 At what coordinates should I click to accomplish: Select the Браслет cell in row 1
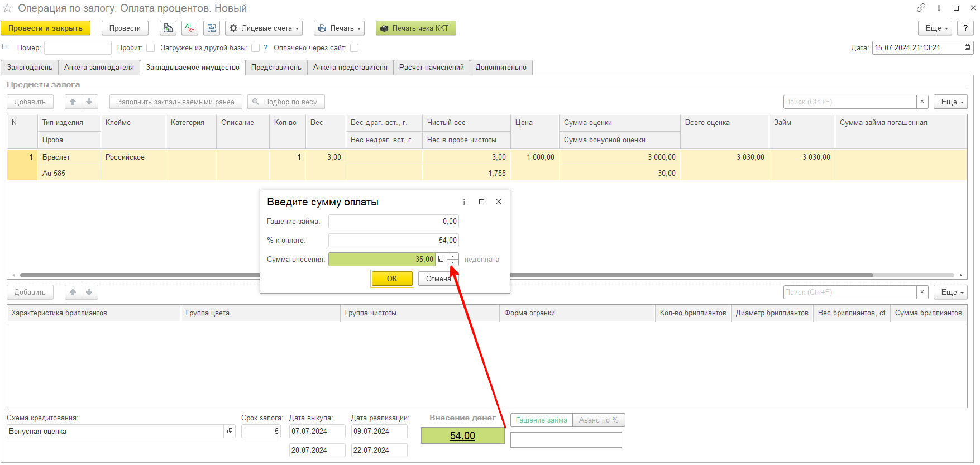click(69, 157)
